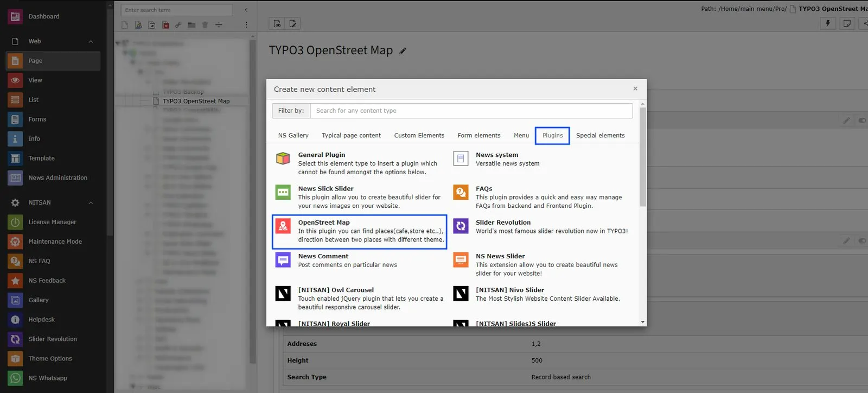Switch to the Special elements tab
868x393 pixels.
coord(600,136)
